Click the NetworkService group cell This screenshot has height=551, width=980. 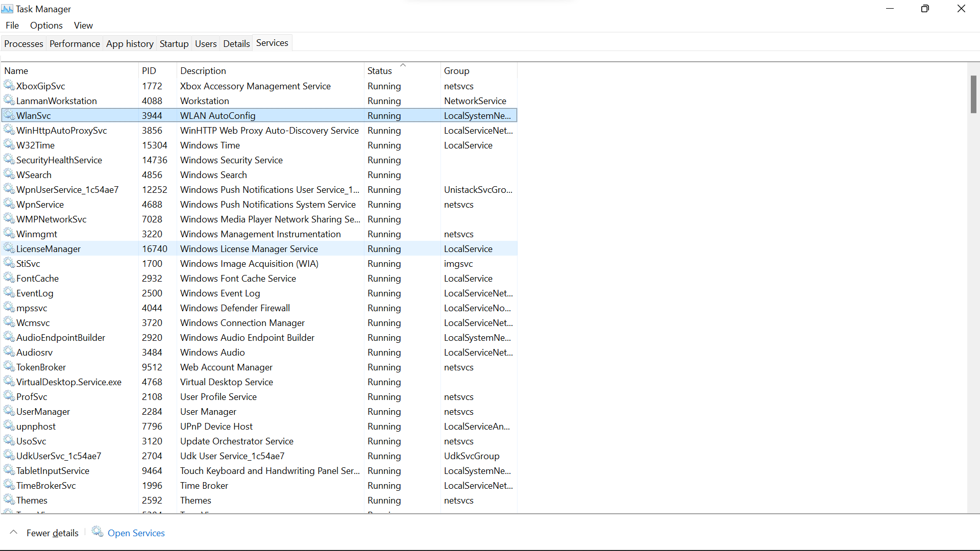pos(475,101)
